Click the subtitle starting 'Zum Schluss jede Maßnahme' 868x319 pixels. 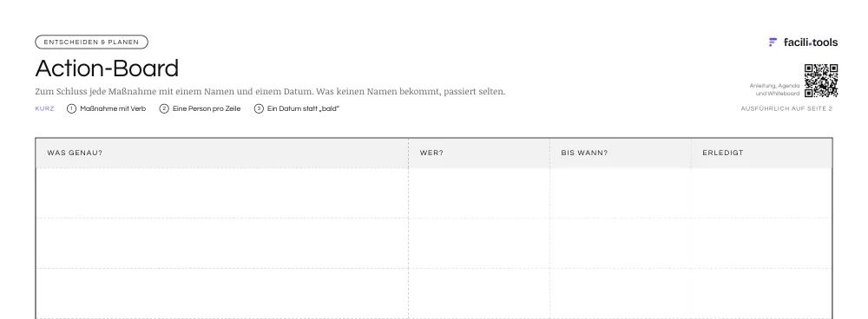coord(270,91)
